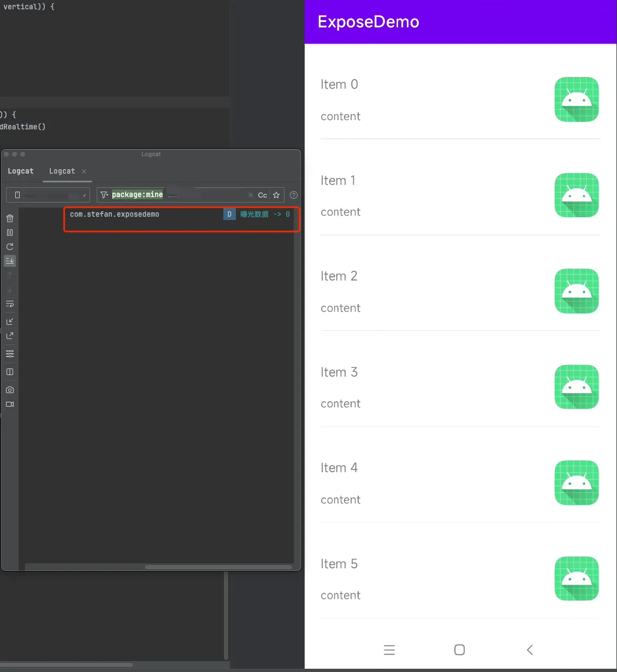
Task: Switch to the first Logcat tab
Action: [x=21, y=171]
